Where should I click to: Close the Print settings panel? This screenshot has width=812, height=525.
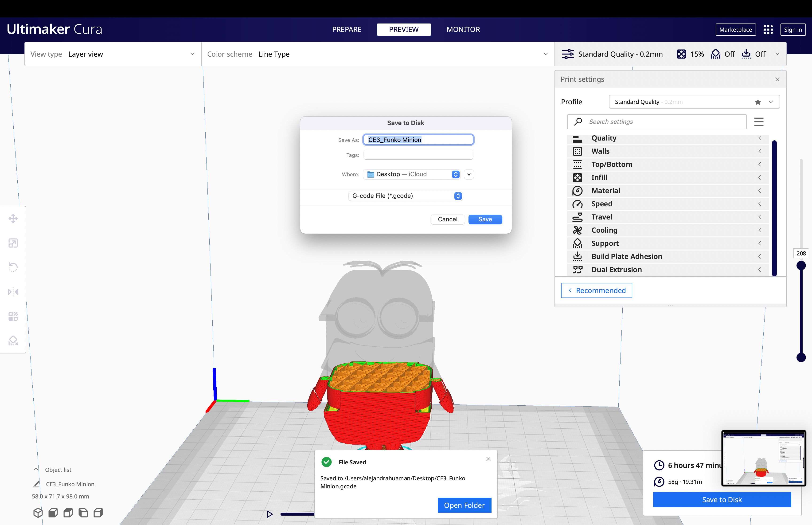pyautogui.click(x=777, y=79)
